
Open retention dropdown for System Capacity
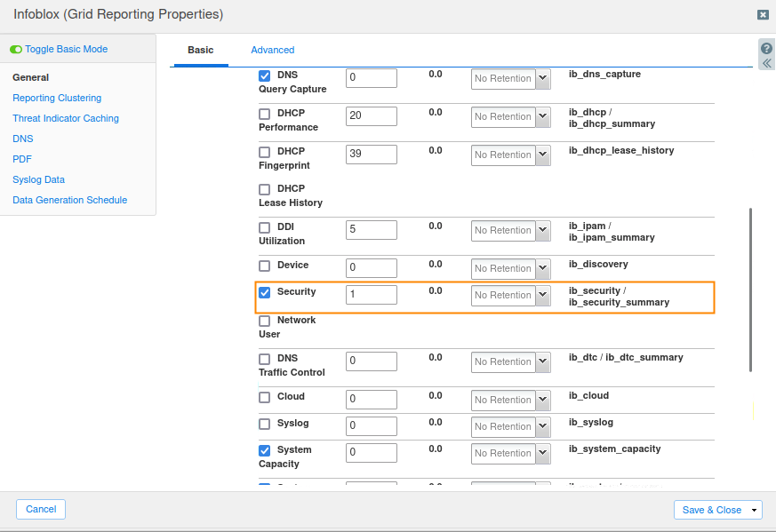pyautogui.click(x=543, y=453)
